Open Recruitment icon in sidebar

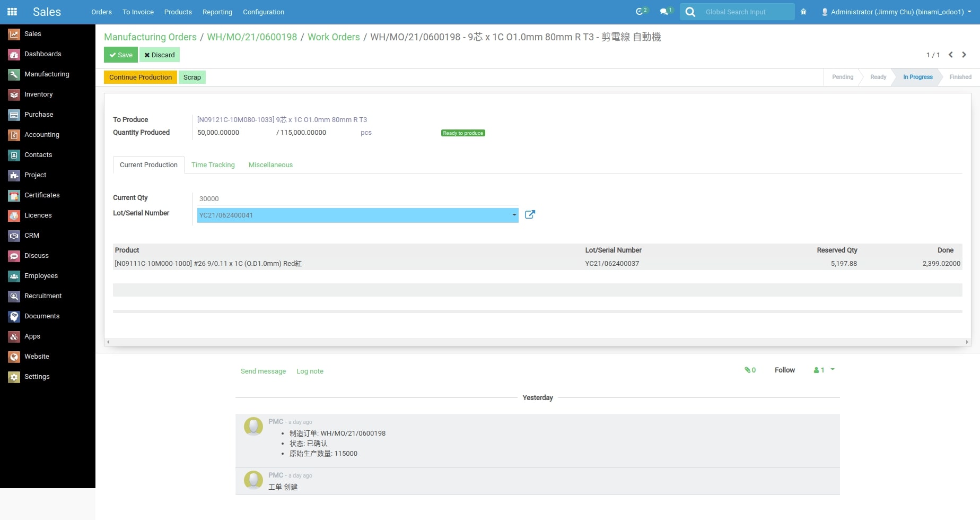(x=14, y=296)
